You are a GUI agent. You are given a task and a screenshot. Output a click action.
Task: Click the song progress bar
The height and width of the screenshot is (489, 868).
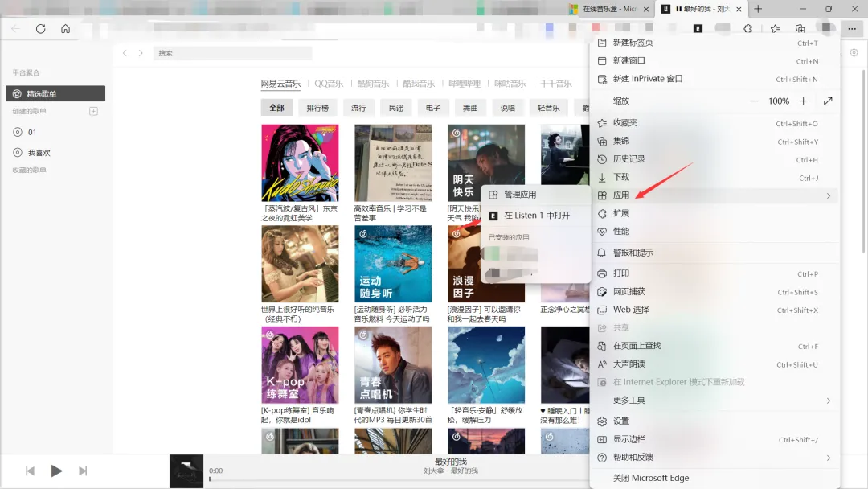pos(399,479)
